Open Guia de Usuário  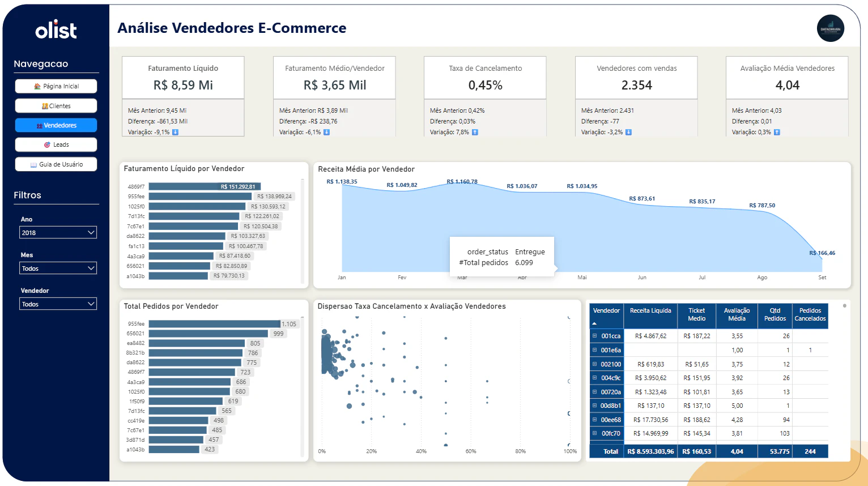coord(56,164)
